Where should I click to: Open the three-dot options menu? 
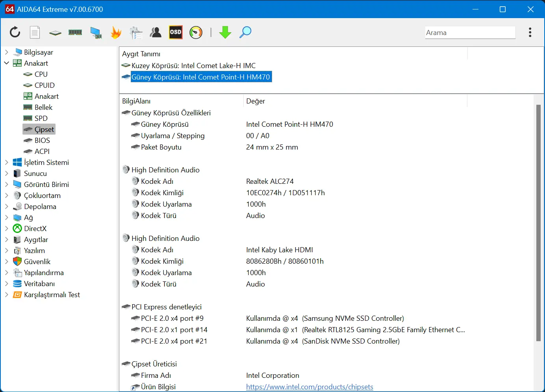[x=530, y=32]
